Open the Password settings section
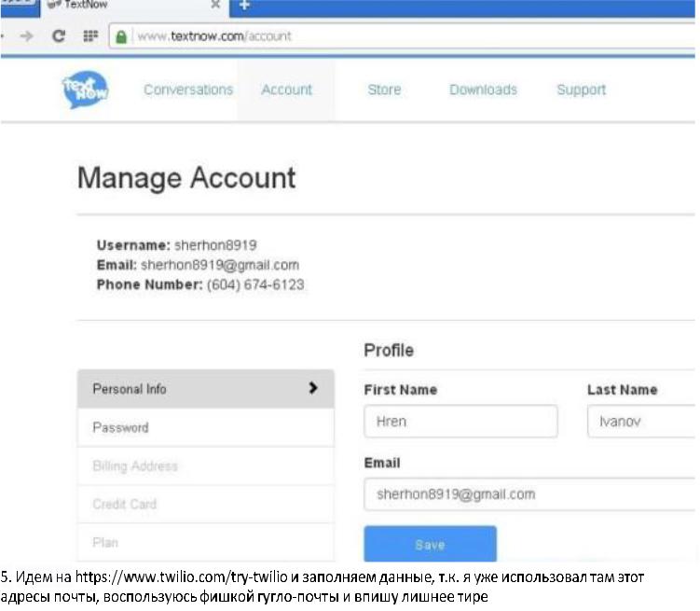 point(206,427)
